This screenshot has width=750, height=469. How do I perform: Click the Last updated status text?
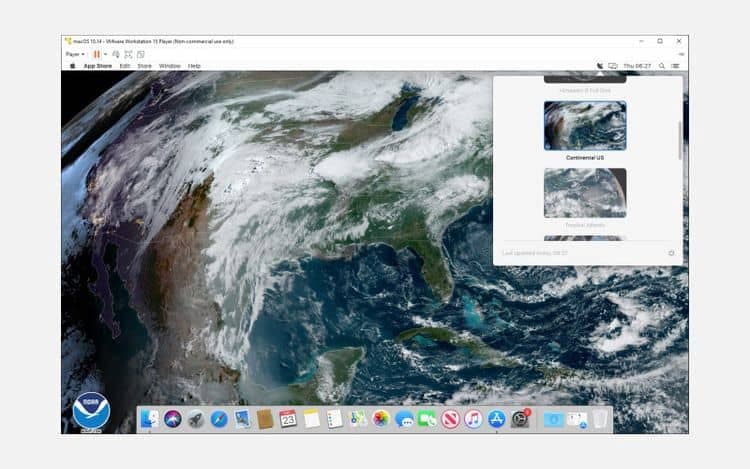(535, 253)
